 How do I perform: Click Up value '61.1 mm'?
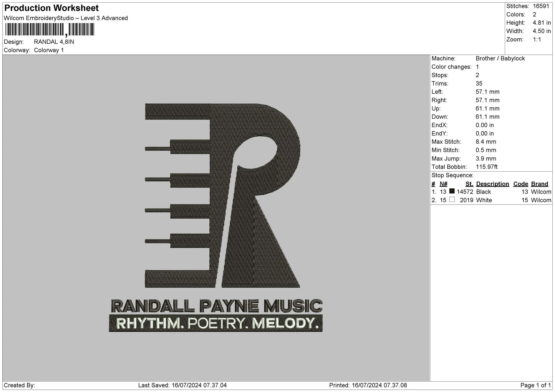coord(487,109)
